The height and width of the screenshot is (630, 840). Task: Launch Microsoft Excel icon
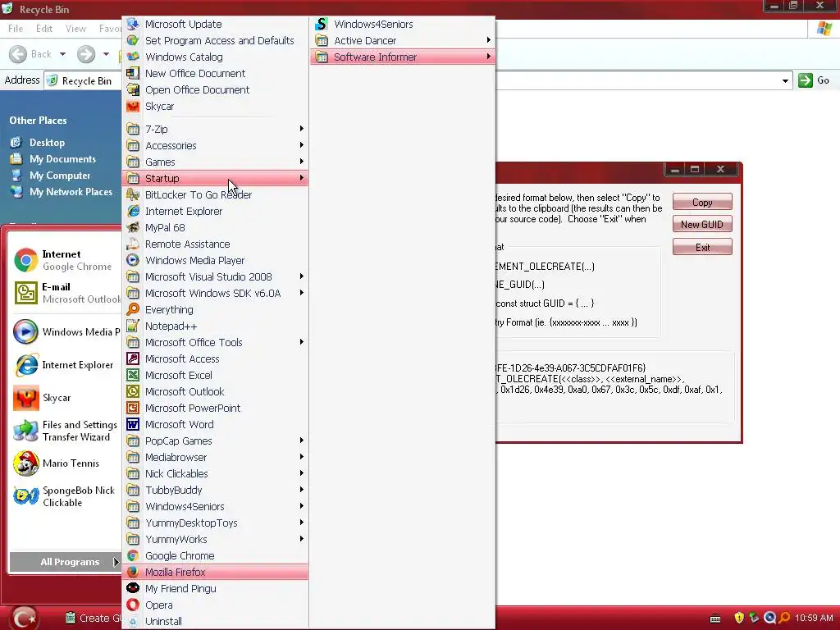(x=133, y=376)
